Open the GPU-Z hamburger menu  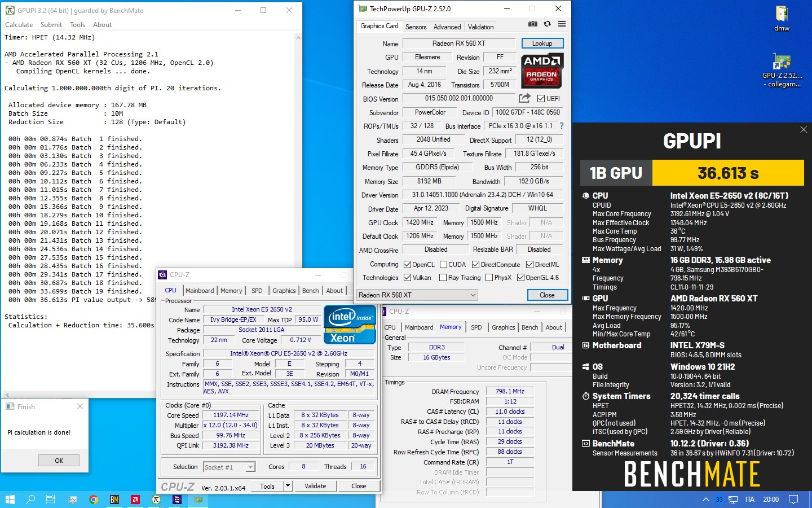point(562,24)
